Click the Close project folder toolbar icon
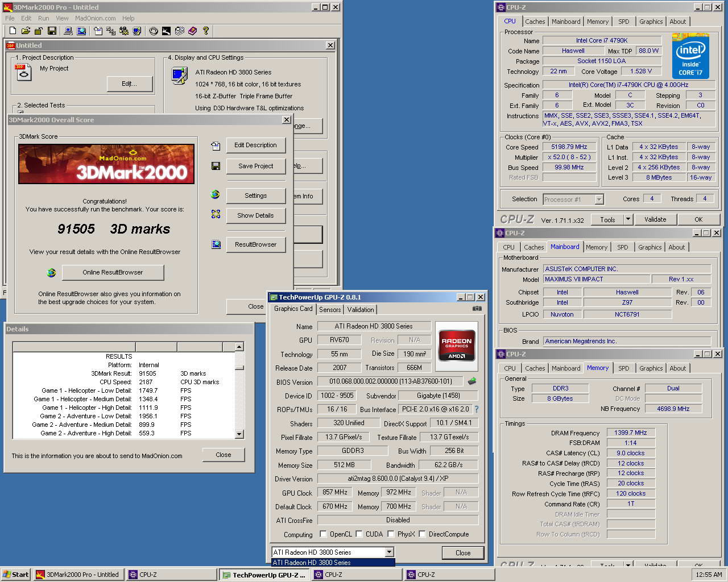The width and height of the screenshot is (728, 582). (x=39, y=31)
